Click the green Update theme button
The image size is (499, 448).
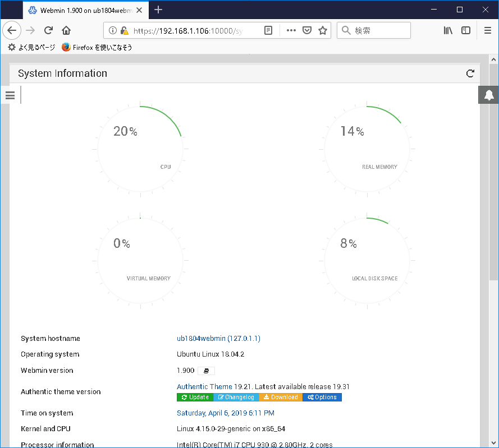(x=195, y=397)
